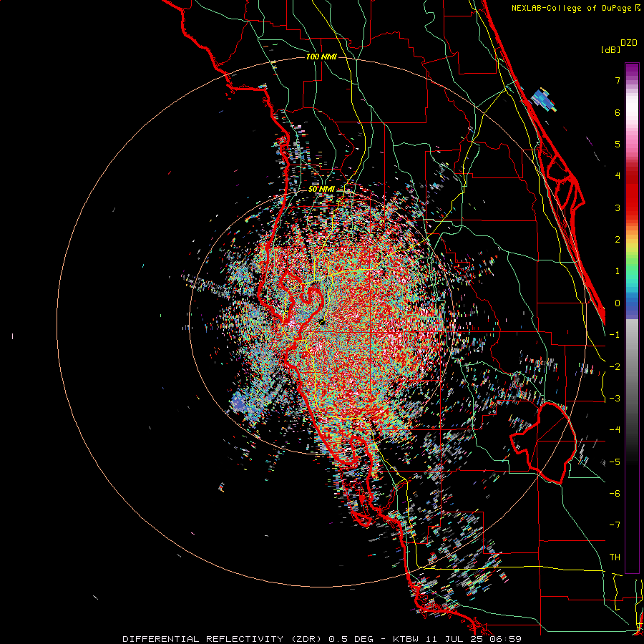This screenshot has width=644, height=644.
Task: Click the -1 value on color scale
Action: click(615, 335)
